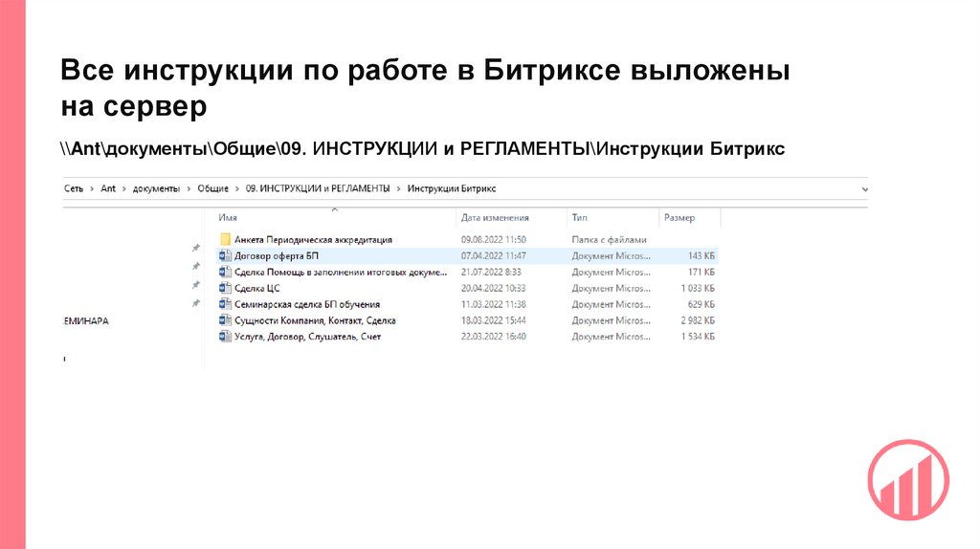Click size value 629 КБ
The width and height of the screenshot is (980, 549).
pyautogui.click(x=702, y=304)
